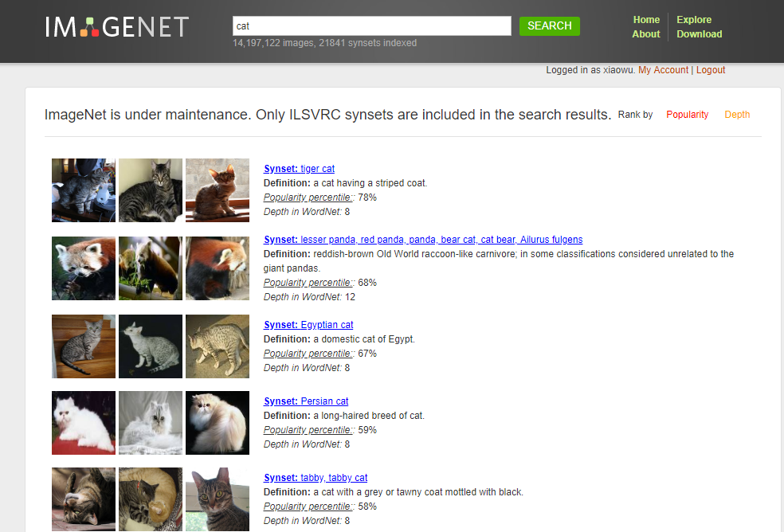Screen dimensions: 784x532
Task: Focus the search box containing 'cat'
Action: coord(371,26)
